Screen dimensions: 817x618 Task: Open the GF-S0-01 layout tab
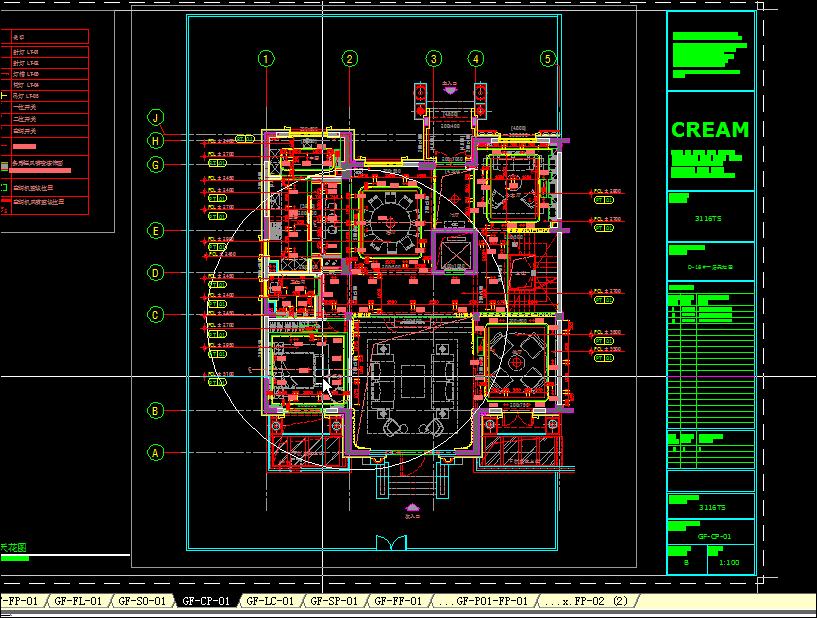[142, 601]
